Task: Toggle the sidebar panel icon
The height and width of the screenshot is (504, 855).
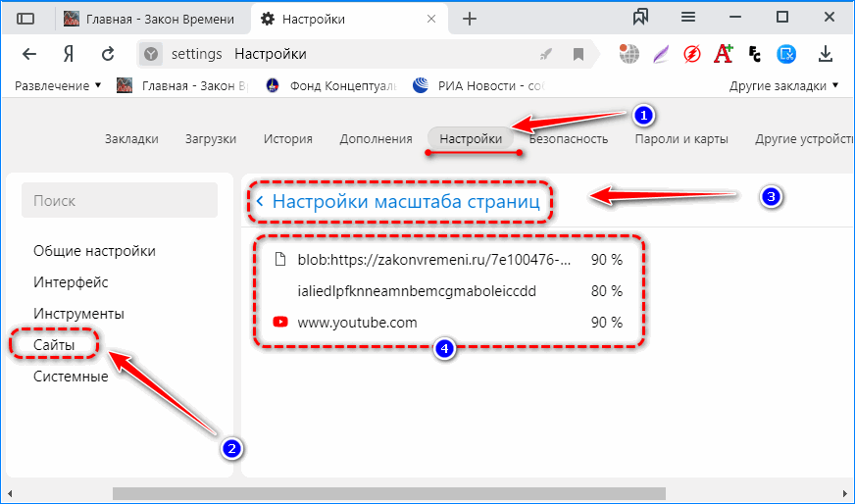Action: [25, 19]
